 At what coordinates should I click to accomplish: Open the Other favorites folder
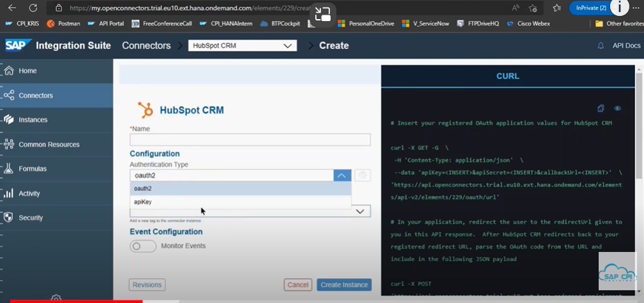(x=619, y=24)
